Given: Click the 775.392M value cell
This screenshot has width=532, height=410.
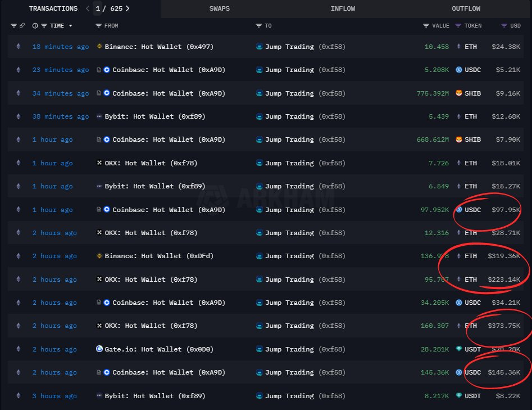Looking at the screenshot, I should [433, 93].
